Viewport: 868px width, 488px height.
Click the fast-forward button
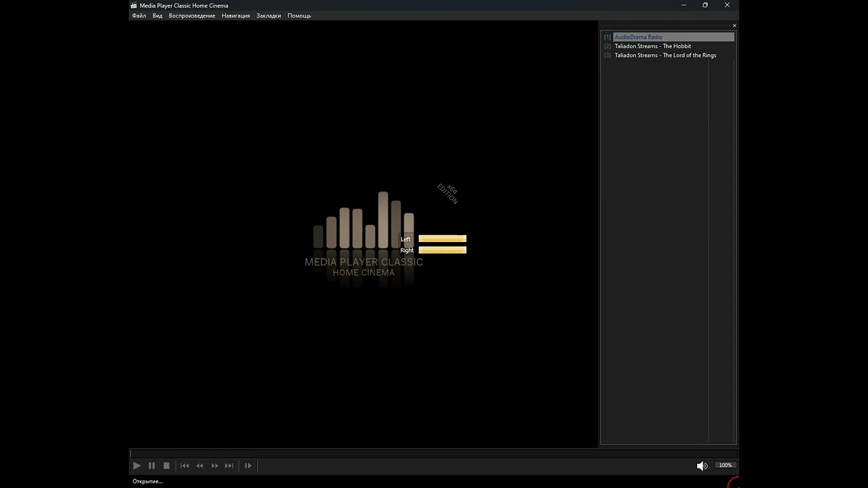214,466
